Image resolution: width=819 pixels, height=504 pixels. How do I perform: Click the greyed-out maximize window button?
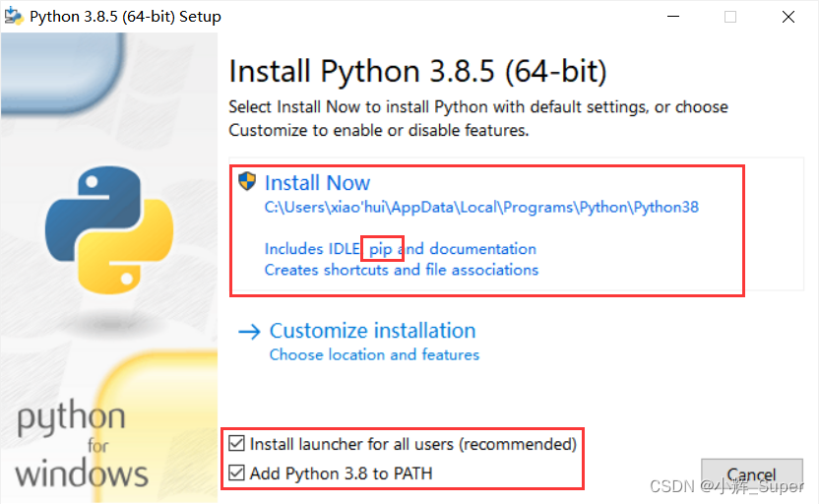click(730, 17)
